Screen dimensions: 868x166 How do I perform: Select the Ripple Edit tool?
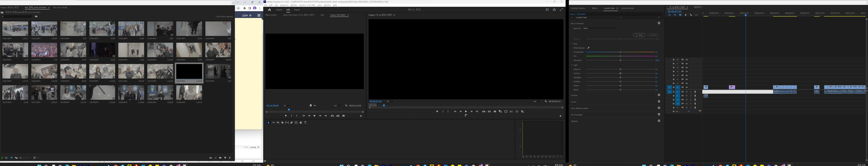pyautogui.click(x=278, y=123)
